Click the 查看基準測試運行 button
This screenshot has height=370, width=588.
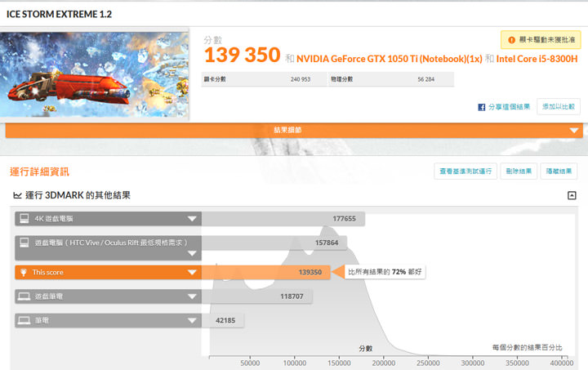[x=465, y=171]
